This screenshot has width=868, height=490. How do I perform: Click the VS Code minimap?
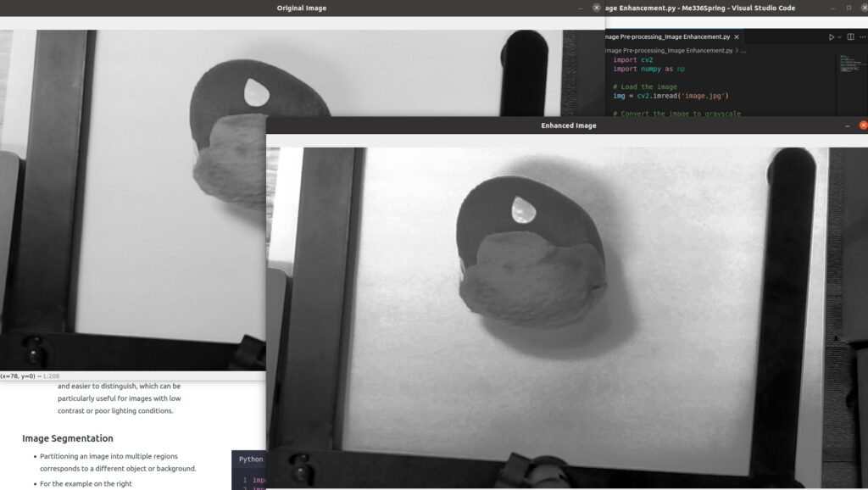pyautogui.click(x=851, y=62)
